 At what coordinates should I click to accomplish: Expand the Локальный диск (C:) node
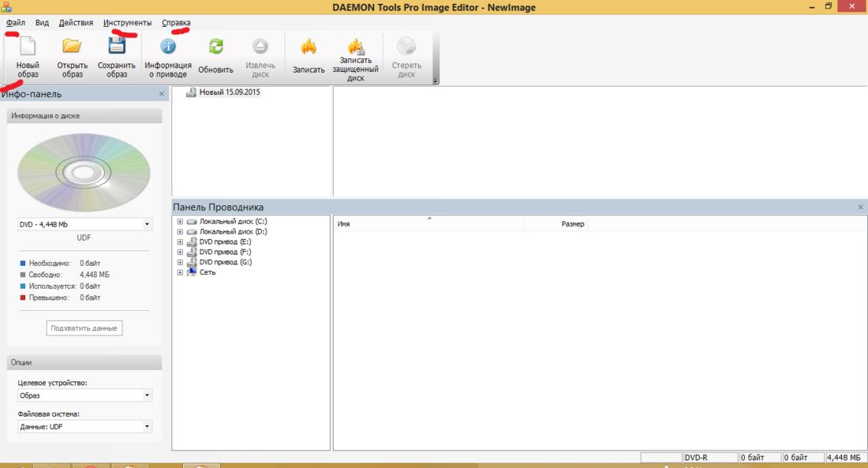pyautogui.click(x=180, y=222)
